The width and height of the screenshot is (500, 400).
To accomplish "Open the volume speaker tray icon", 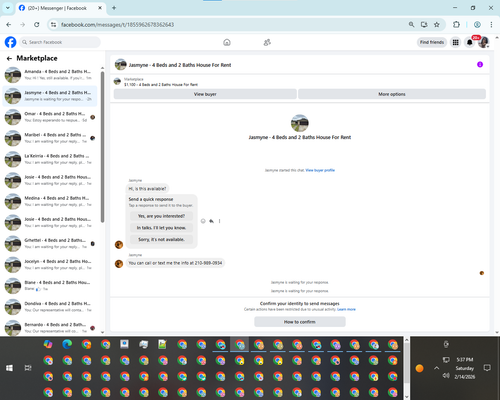I will pyautogui.click(x=446, y=376).
